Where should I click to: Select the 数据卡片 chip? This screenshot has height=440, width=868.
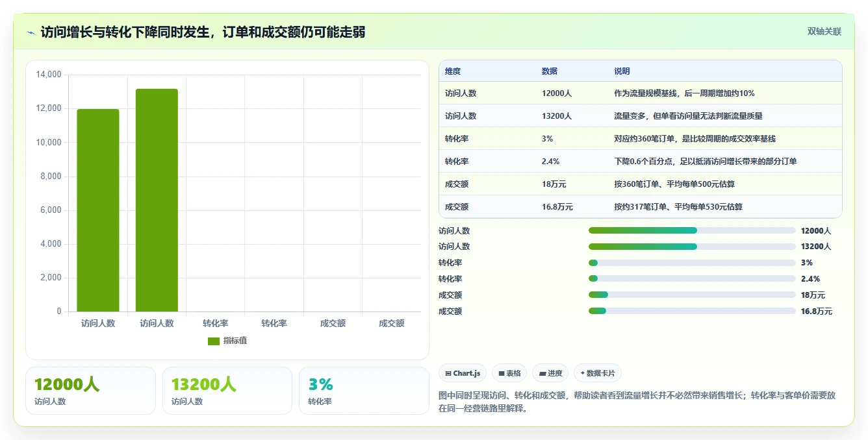pos(597,373)
